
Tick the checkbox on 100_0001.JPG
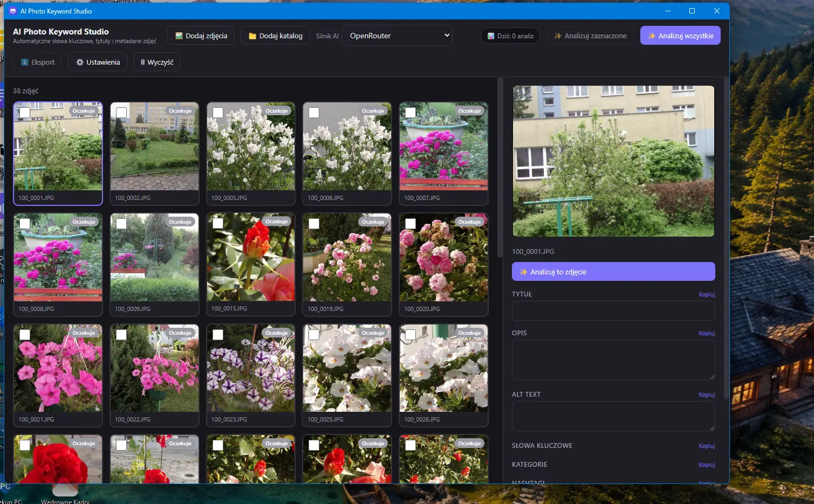click(x=25, y=113)
